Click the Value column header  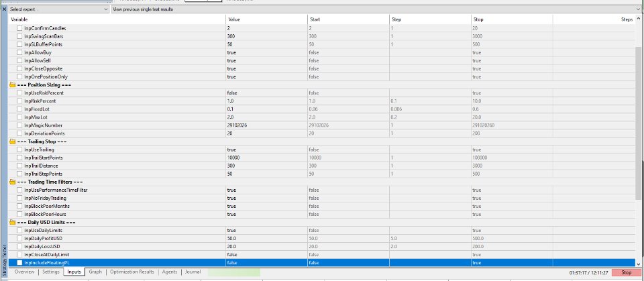click(x=266, y=19)
